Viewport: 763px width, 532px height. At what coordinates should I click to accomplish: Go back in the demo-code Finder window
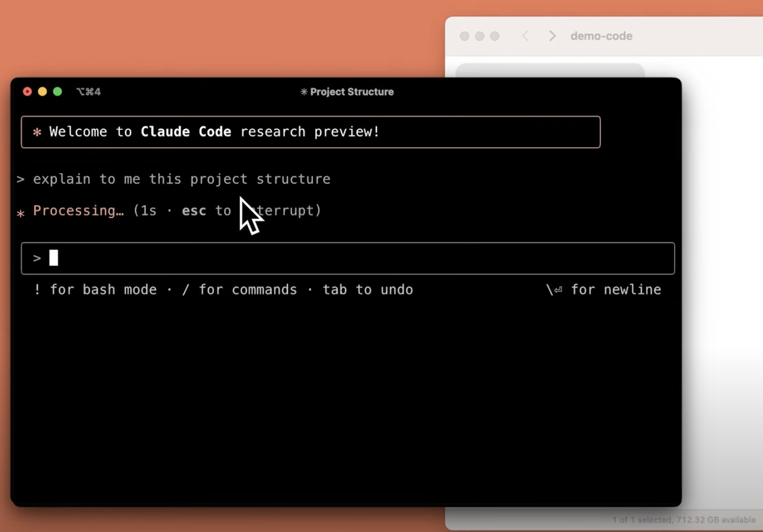tap(525, 36)
